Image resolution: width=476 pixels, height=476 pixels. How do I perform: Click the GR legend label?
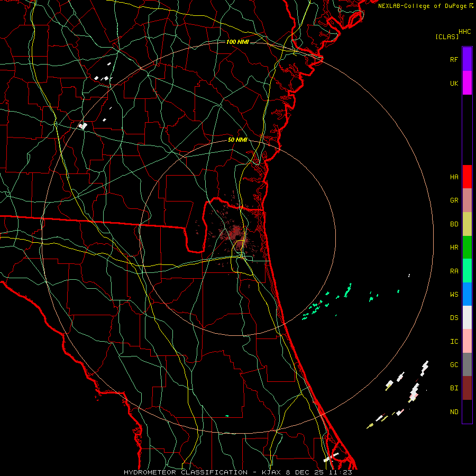454,200
